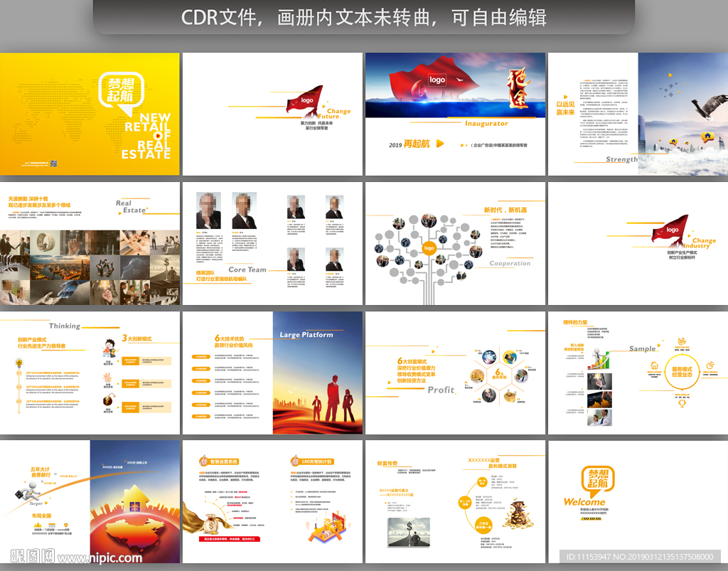Click the Inaugurator caption text
728x571 pixels.
[486, 123]
